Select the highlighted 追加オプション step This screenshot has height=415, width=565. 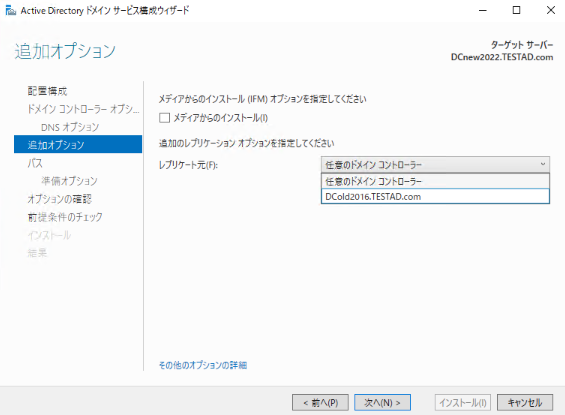click(x=78, y=144)
